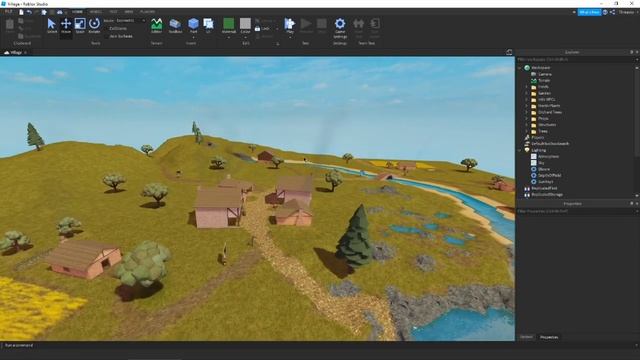640x360 pixels.
Task: Toggle the Collisions checkbox
Action: click(x=107, y=29)
